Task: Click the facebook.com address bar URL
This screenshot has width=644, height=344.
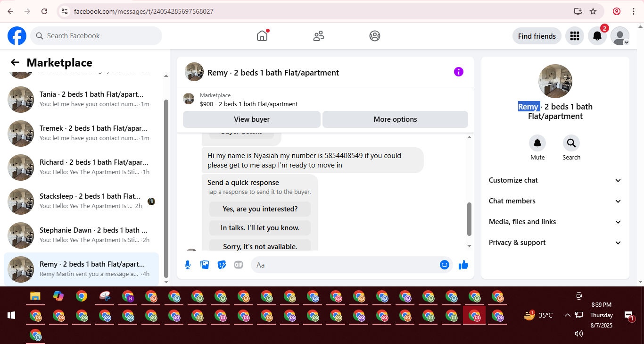Action: click(144, 11)
